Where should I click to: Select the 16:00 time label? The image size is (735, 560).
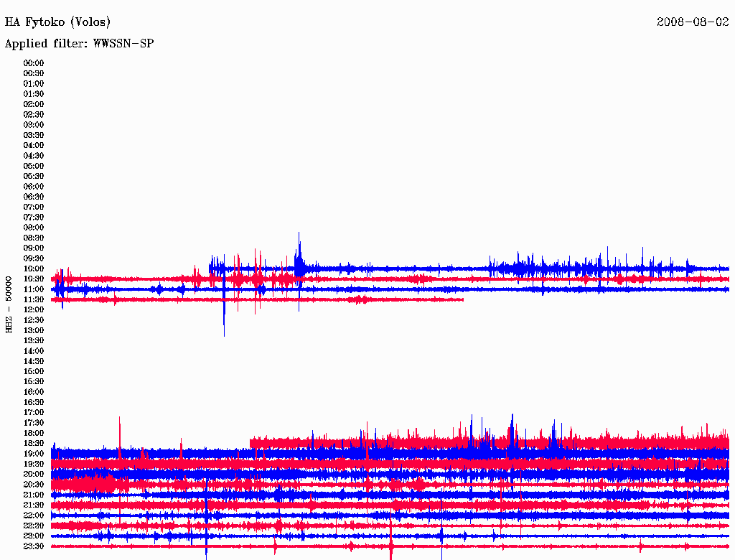(x=34, y=392)
